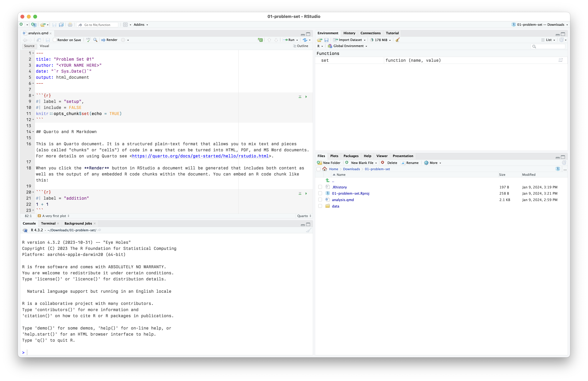Open the More dropdown in Files pane
Viewport: 588px width, 381px height.
pos(433,163)
